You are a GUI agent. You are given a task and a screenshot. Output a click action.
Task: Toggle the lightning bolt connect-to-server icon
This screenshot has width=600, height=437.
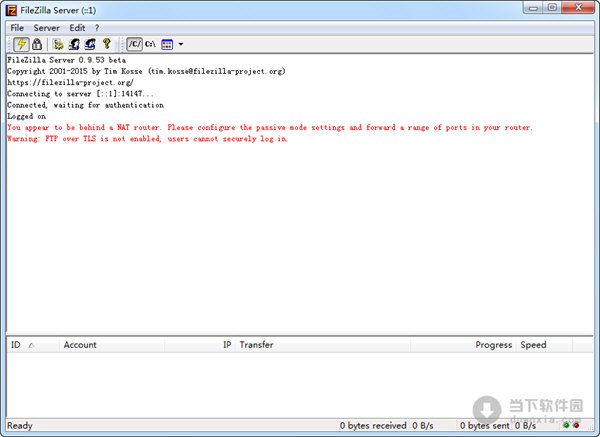click(x=21, y=44)
